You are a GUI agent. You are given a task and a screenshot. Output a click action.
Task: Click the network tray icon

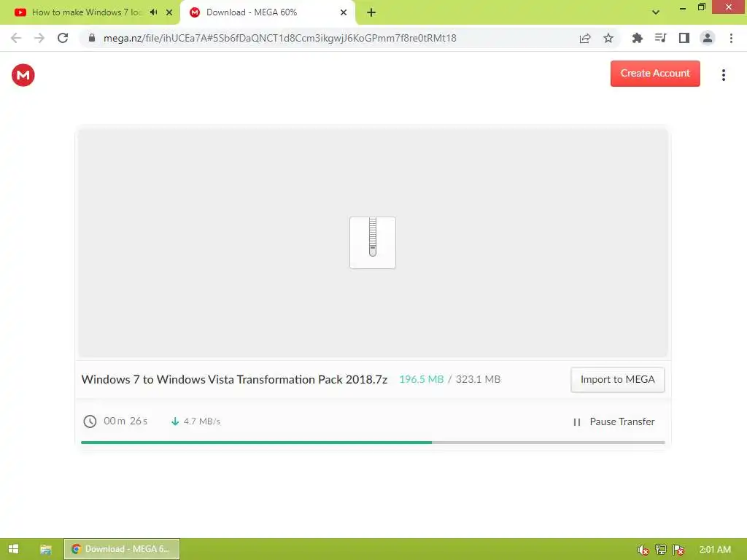click(660, 550)
